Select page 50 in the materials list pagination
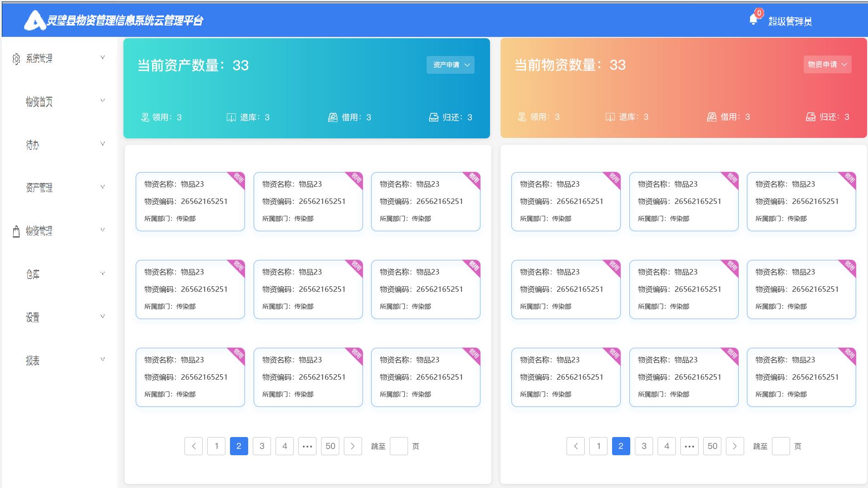 pos(712,446)
